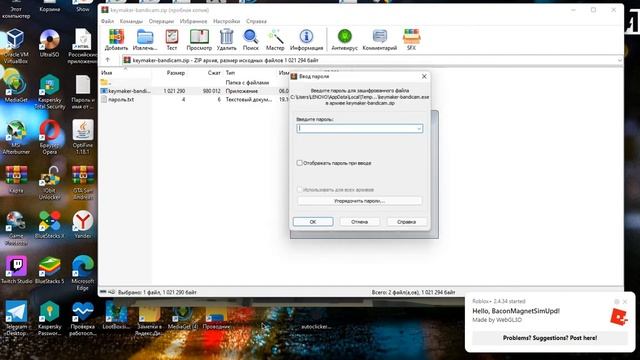Select the Microsoft Edge desktop icon
The width and height of the screenshot is (640, 360).
83,273
